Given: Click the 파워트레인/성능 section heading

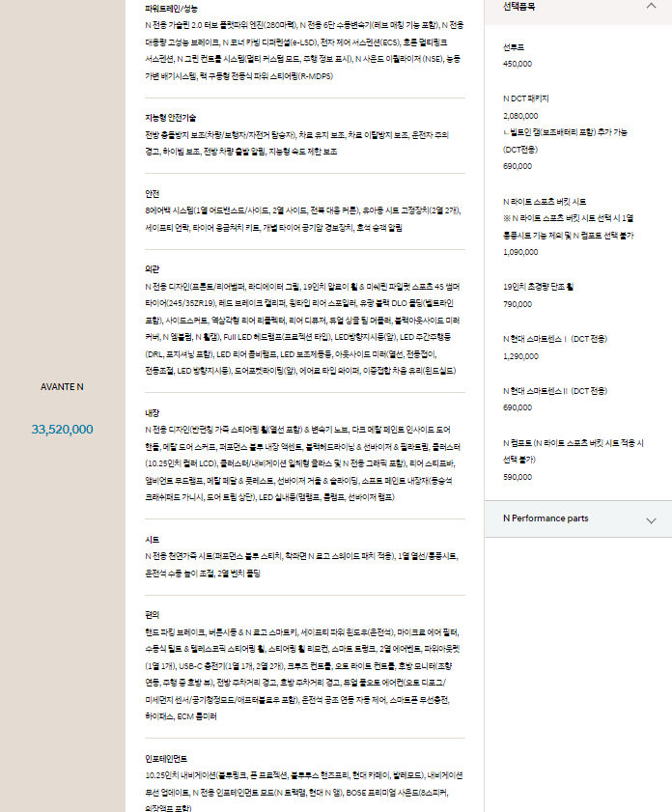Looking at the screenshot, I should tap(171, 9).
